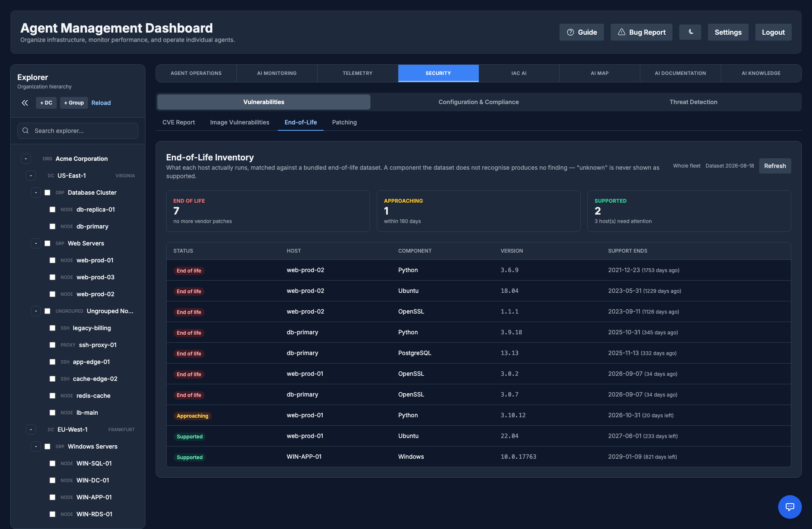
Task: Switch to the Telemetry tab
Action: (x=357, y=73)
